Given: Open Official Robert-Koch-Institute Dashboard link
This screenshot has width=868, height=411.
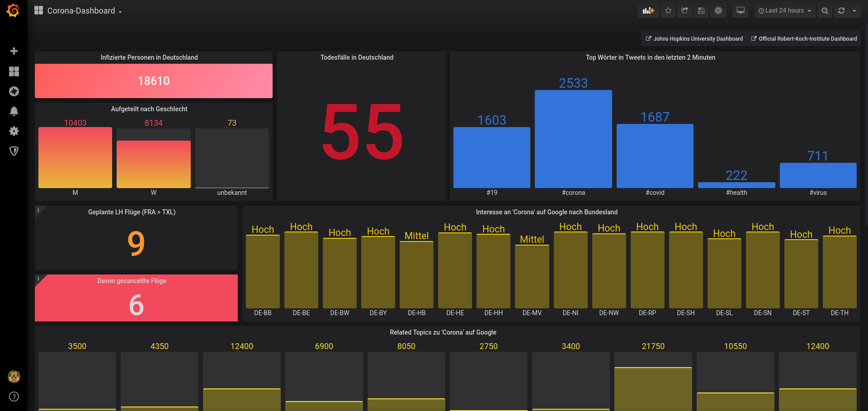Looking at the screenshot, I should pos(804,39).
